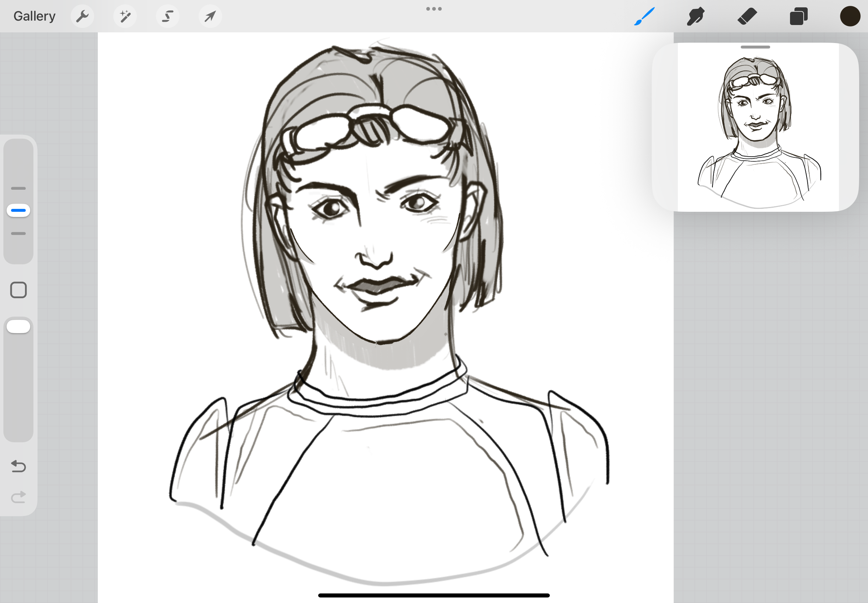
Task: Set the brush size slider handle
Action: pyautogui.click(x=18, y=210)
